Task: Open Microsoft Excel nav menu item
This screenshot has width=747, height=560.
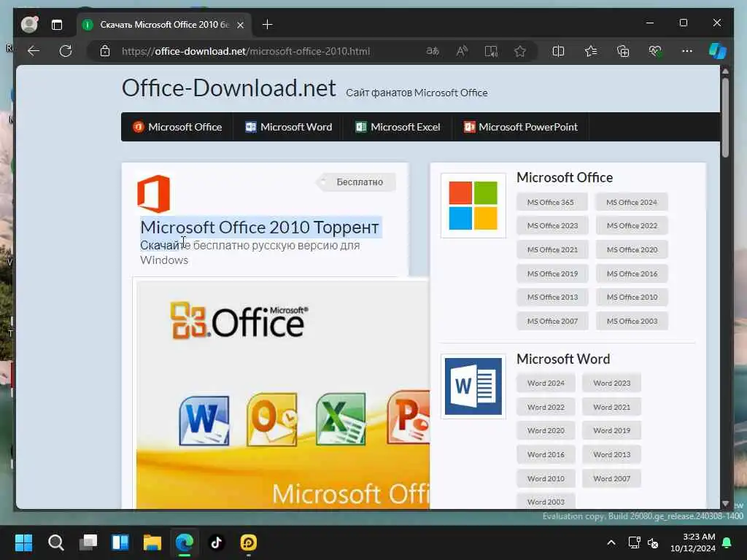Action: 398,127
